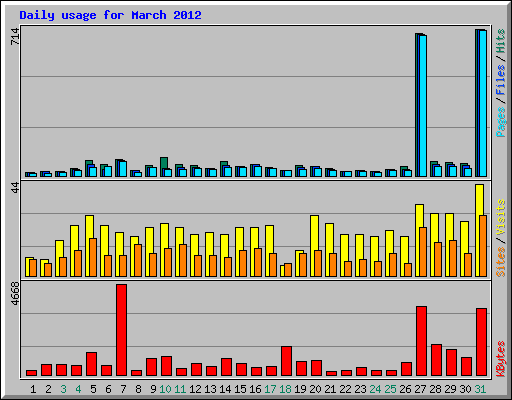The width and height of the screenshot is (512, 400).
Task: Click the green day 11 axis label
Action: pos(180,389)
